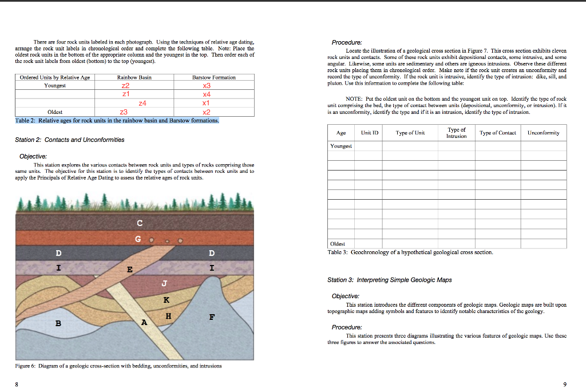Click the Type of Intrusion column header
The height and width of the screenshot is (392, 586).
(457, 132)
